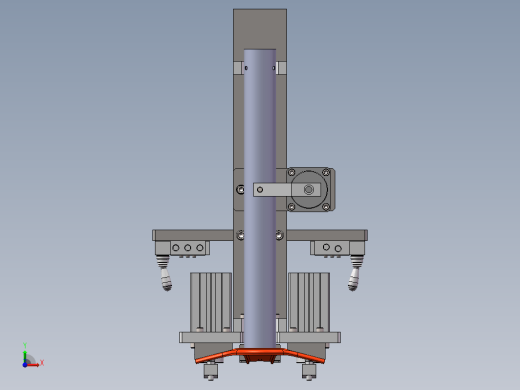Select the right horizontal base plate under the cylinder

(309, 337)
